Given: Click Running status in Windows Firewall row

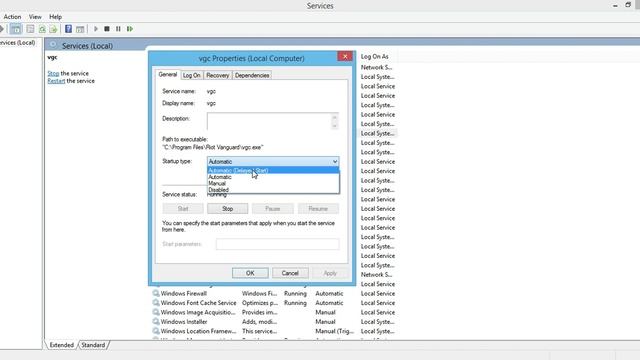Looking at the screenshot, I should pos(295,293).
